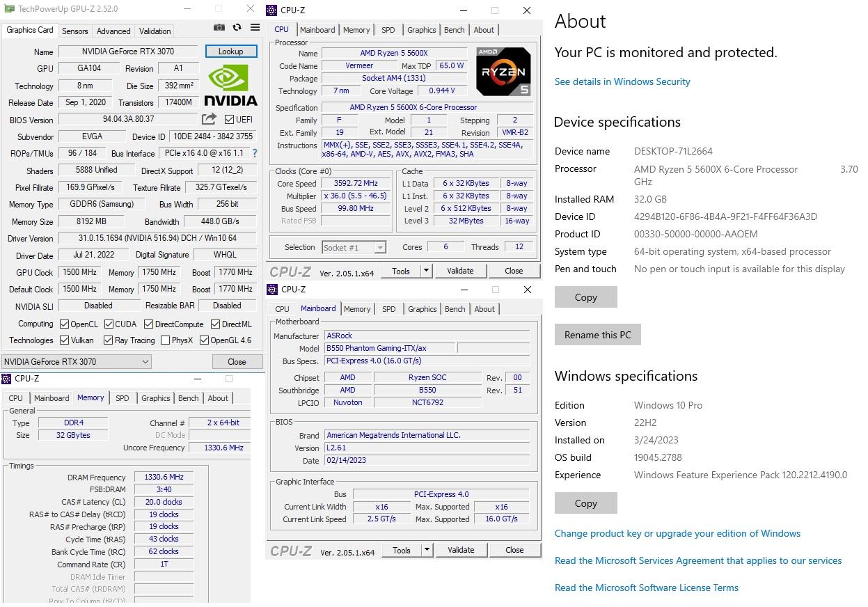The width and height of the screenshot is (868, 607).
Task: Open Bench tab in top CPU-Z window
Action: coord(454,30)
